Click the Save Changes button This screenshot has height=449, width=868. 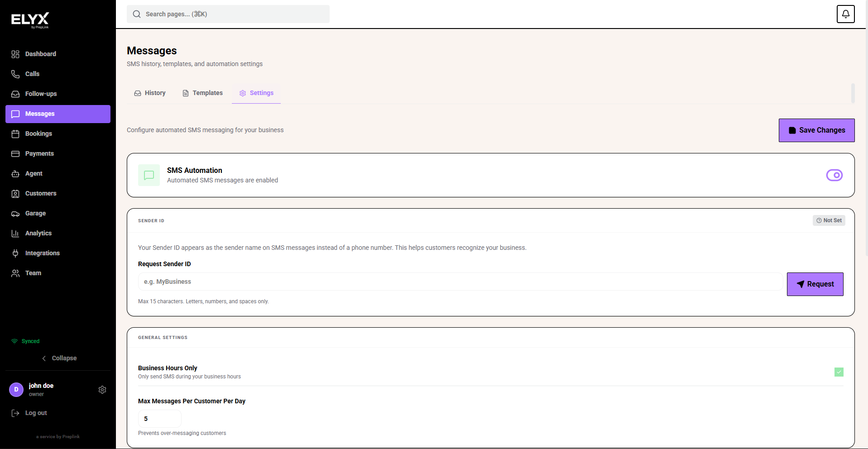point(816,130)
